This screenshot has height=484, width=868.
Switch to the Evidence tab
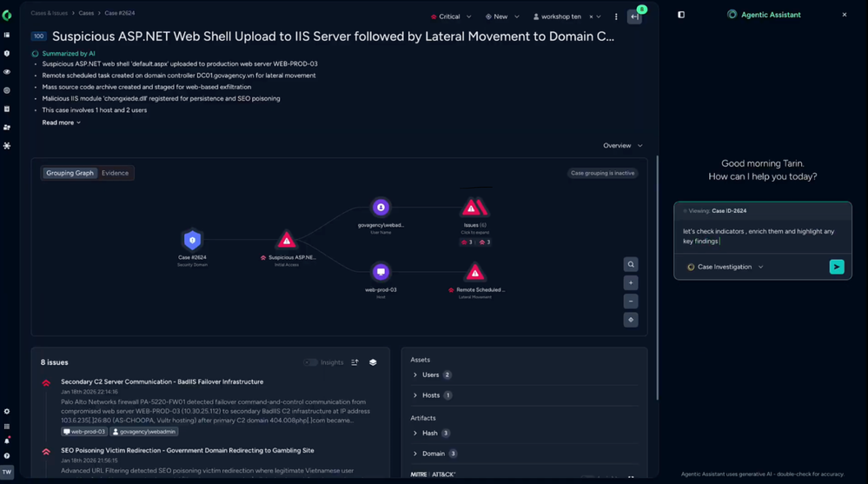(116, 173)
